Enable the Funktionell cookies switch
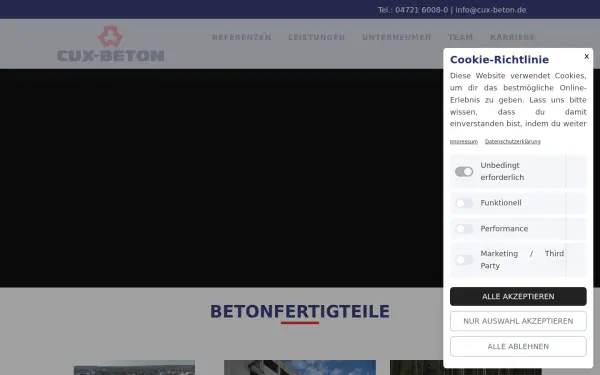Screen dimensions: 600x375 [x=464, y=203]
